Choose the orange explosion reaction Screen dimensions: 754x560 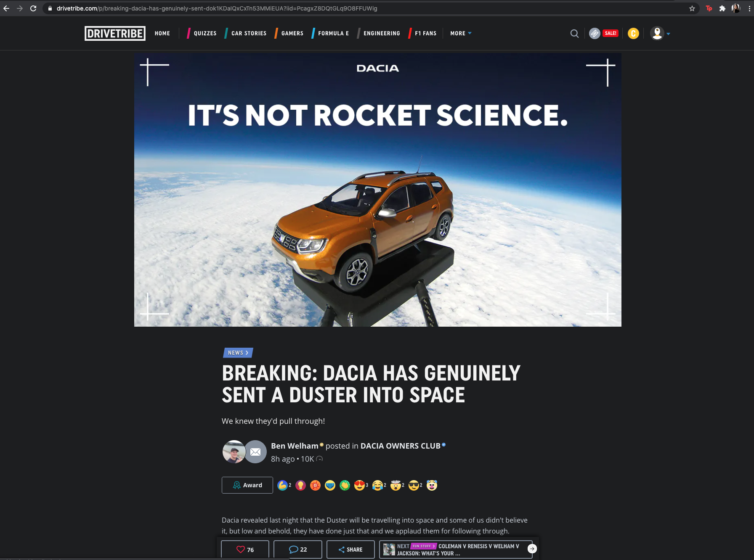tap(315, 486)
